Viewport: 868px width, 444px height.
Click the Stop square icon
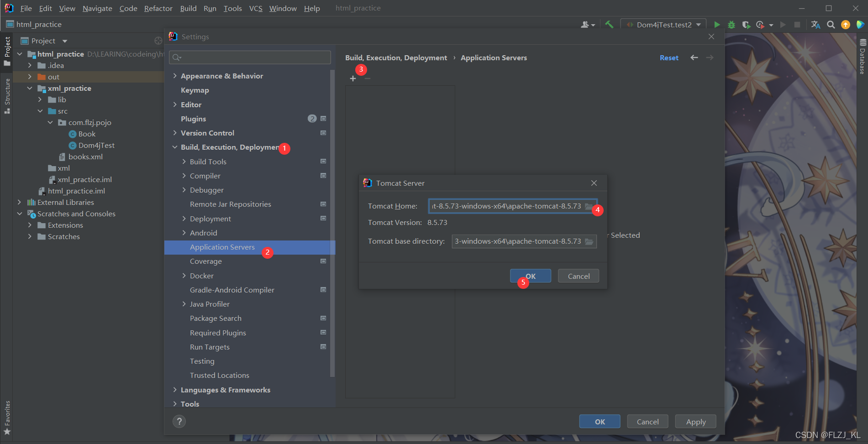coord(797,25)
